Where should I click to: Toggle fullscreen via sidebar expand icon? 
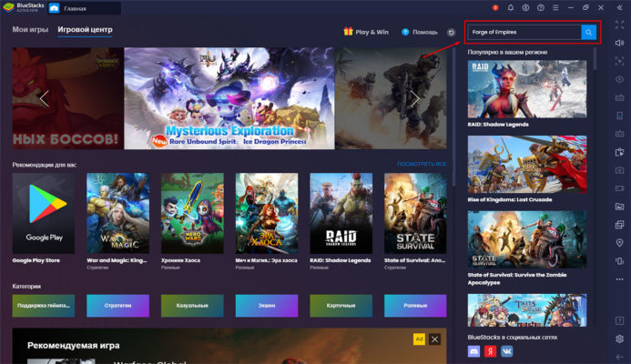pos(620,25)
